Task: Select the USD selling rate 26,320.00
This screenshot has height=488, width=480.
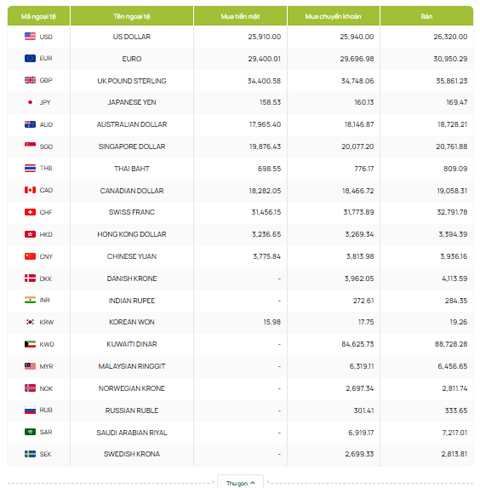Action: (x=450, y=37)
